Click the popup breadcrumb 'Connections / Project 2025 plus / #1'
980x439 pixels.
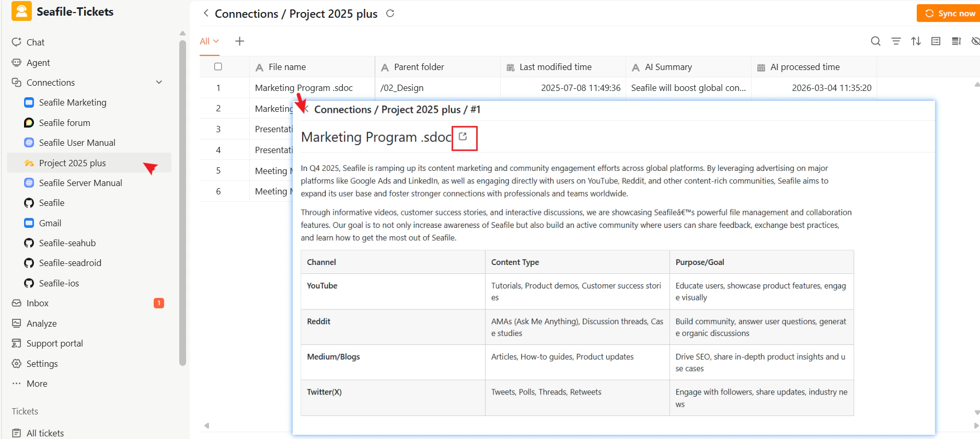tap(397, 110)
